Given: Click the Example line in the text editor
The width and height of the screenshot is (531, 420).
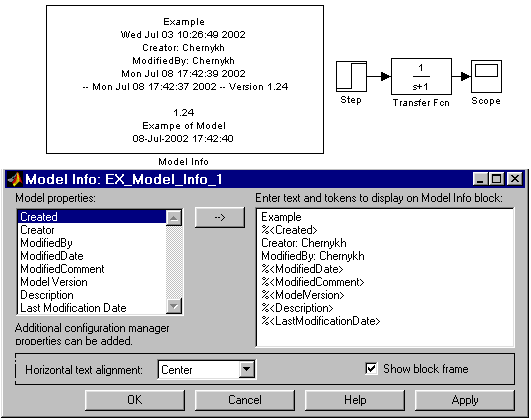Looking at the screenshot, I should 281,217.
